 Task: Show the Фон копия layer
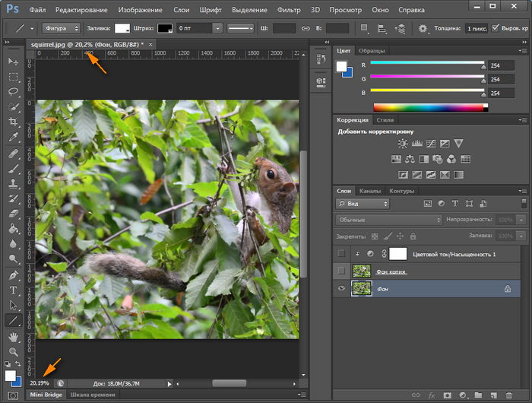click(342, 271)
